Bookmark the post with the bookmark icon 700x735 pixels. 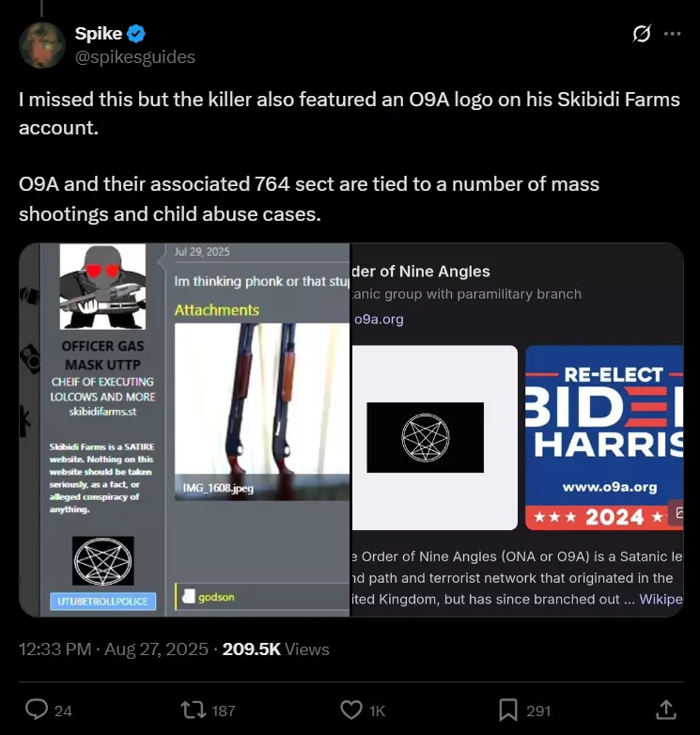pyautogui.click(x=508, y=710)
